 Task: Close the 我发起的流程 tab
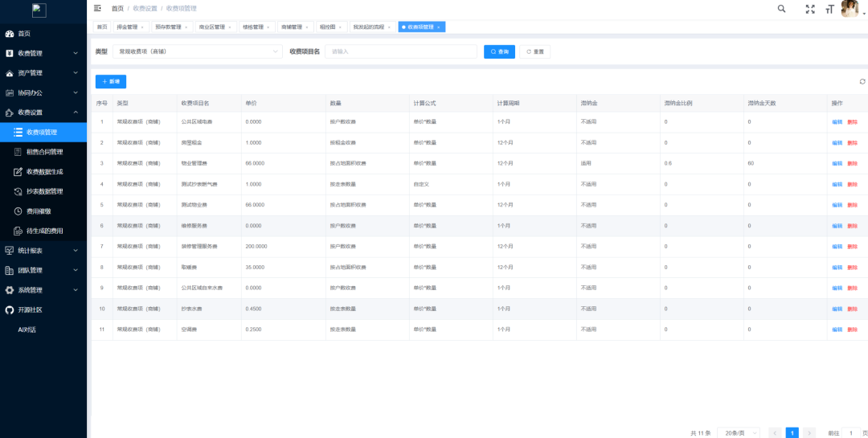[x=389, y=27]
